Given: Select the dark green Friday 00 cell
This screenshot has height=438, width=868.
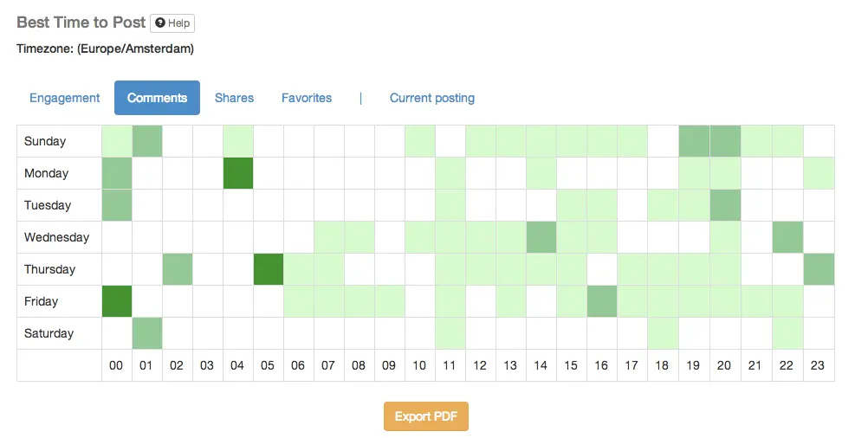Looking at the screenshot, I should [x=117, y=301].
